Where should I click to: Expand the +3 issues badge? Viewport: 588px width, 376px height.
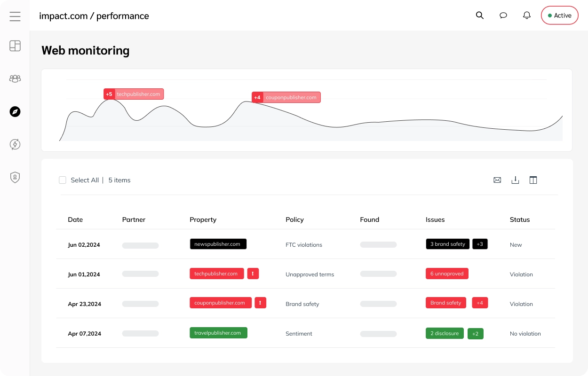point(480,244)
